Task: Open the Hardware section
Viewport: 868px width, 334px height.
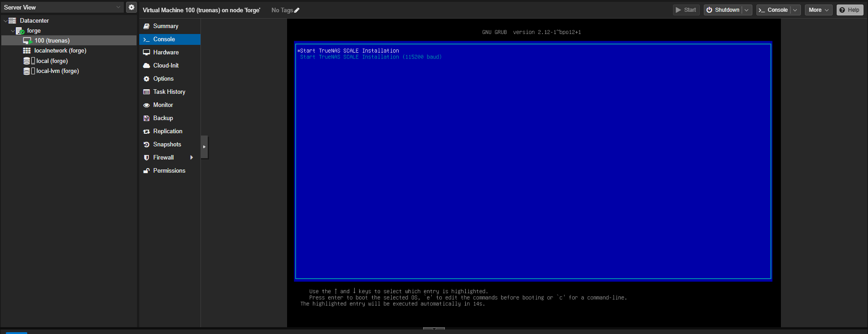Action: tap(166, 53)
